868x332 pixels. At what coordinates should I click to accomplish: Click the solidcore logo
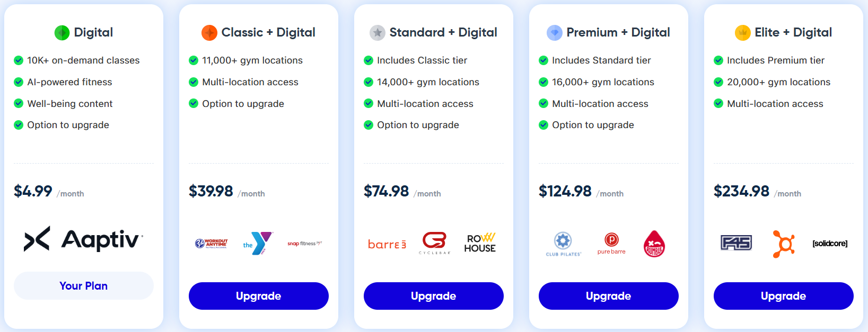point(830,244)
